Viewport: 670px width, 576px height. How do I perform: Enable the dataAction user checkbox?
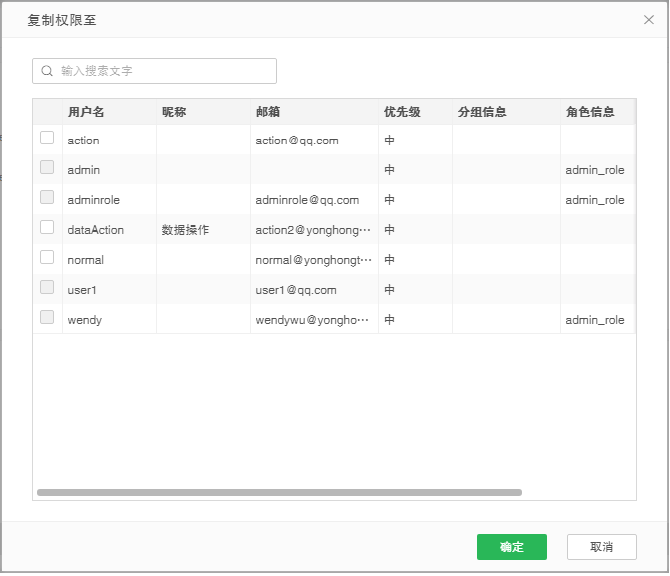click(47, 228)
